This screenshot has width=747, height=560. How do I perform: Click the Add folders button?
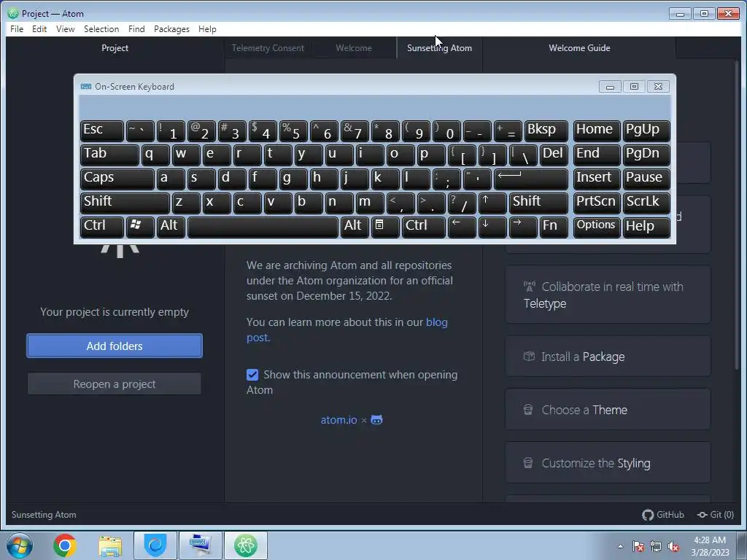coord(115,346)
